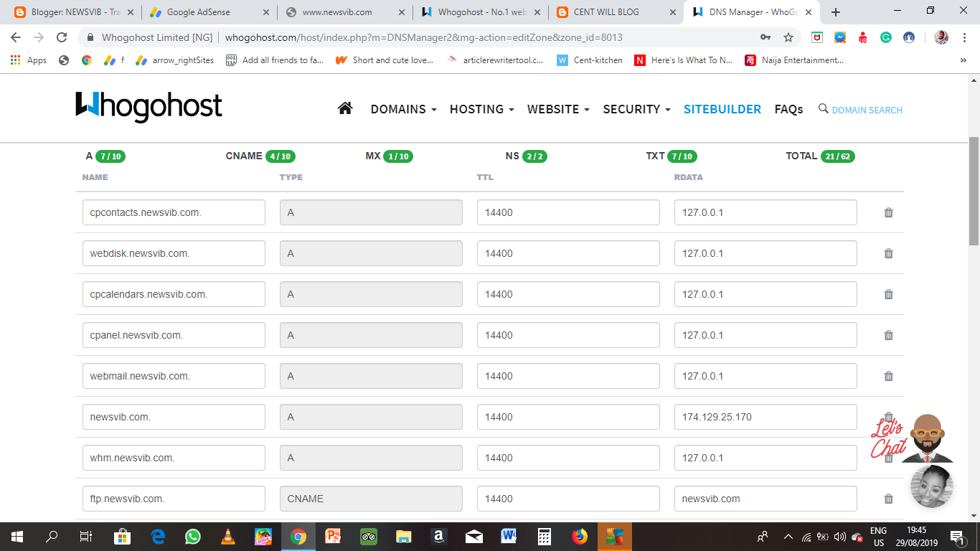The width and height of the screenshot is (980, 551).
Task: Open the taskbar clock showing 19:45
Action: 917,536
